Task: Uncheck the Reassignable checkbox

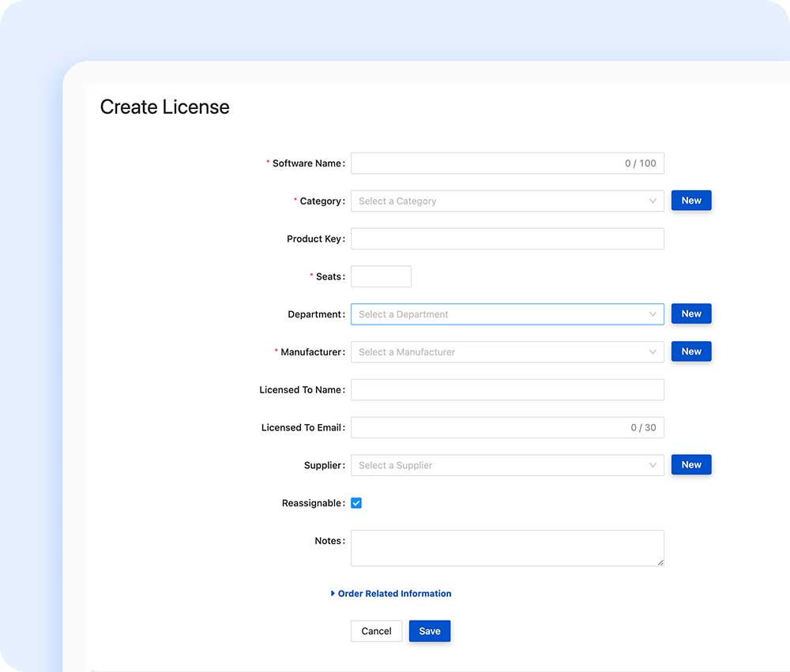Action: pyautogui.click(x=356, y=503)
